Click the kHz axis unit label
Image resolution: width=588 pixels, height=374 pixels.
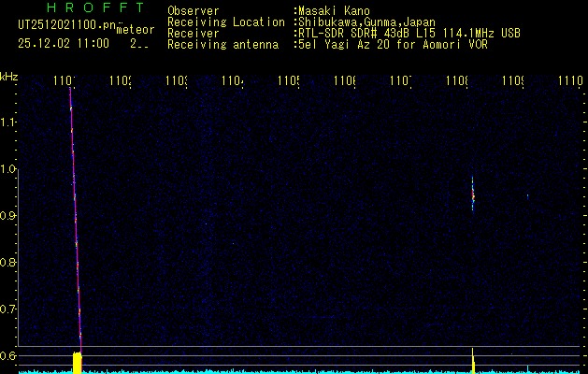(x=8, y=75)
